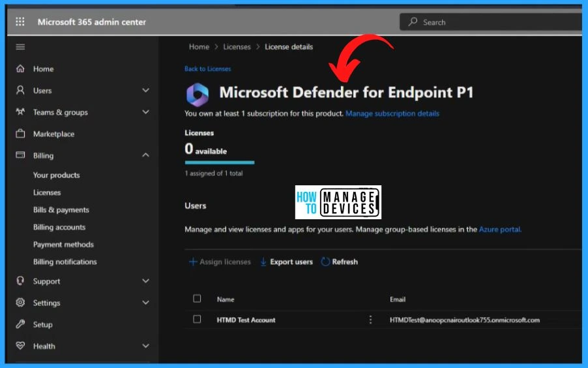Click the Settings gear icon
The image size is (588, 368).
point(20,302)
